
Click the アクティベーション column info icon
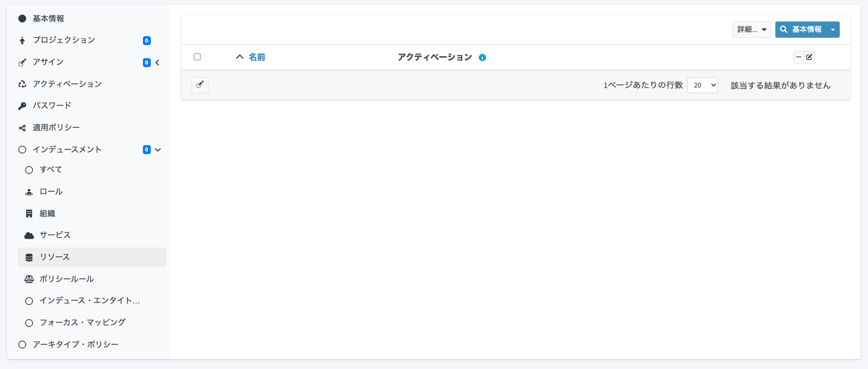(x=482, y=58)
